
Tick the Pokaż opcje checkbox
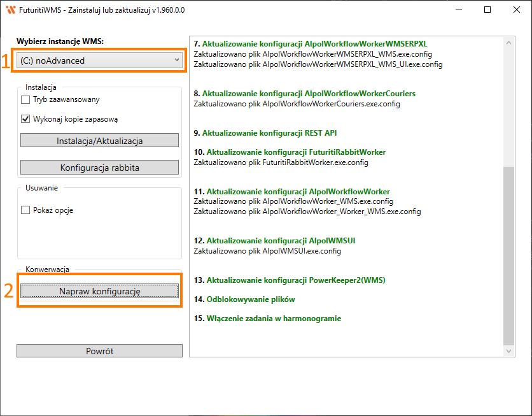[x=26, y=210]
